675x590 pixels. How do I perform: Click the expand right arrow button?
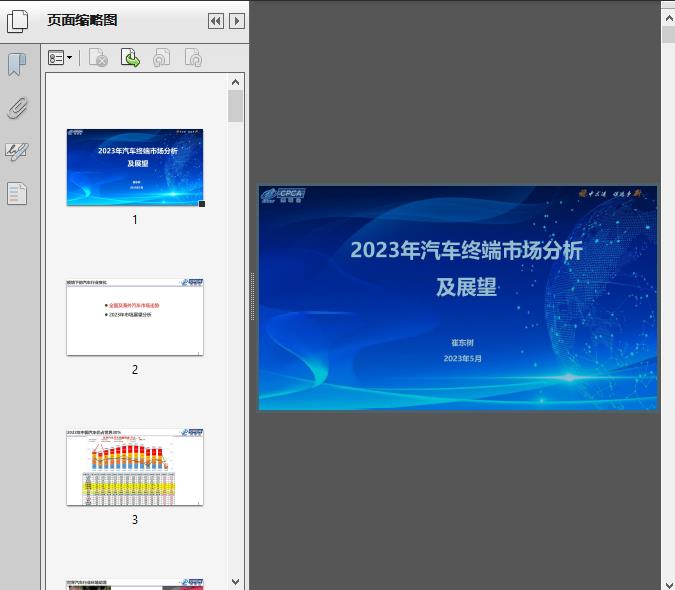coord(237,21)
